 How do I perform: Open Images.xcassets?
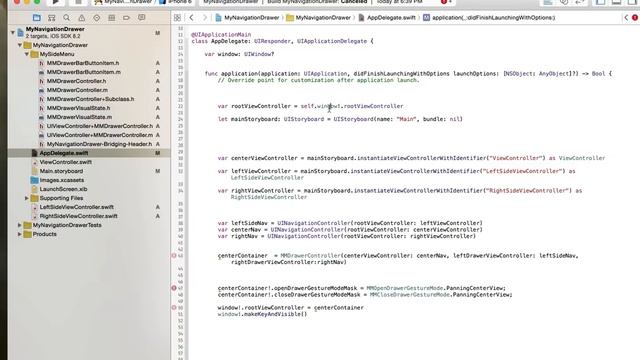(62, 180)
